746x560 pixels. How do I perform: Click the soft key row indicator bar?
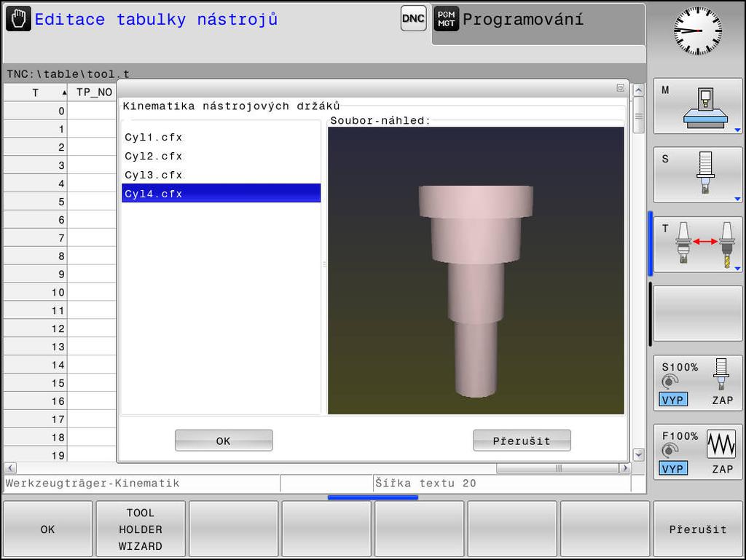coord(373,497)
